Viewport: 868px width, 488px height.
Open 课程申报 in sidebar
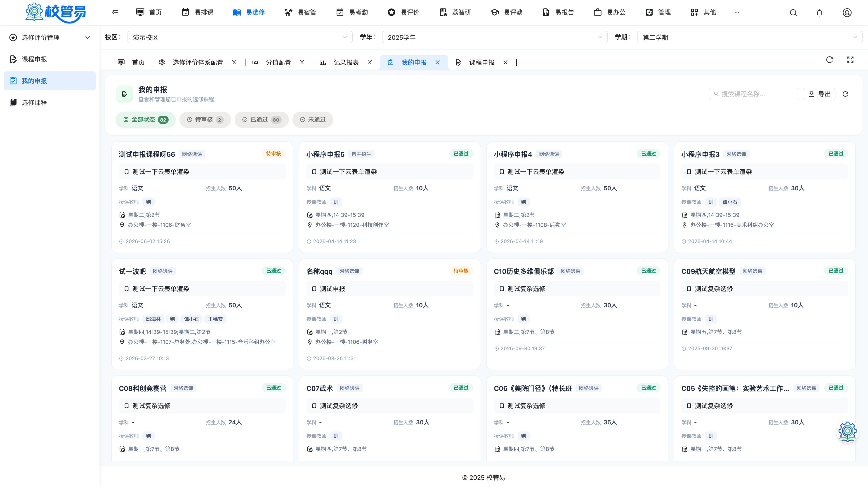(x=50, y=59)
